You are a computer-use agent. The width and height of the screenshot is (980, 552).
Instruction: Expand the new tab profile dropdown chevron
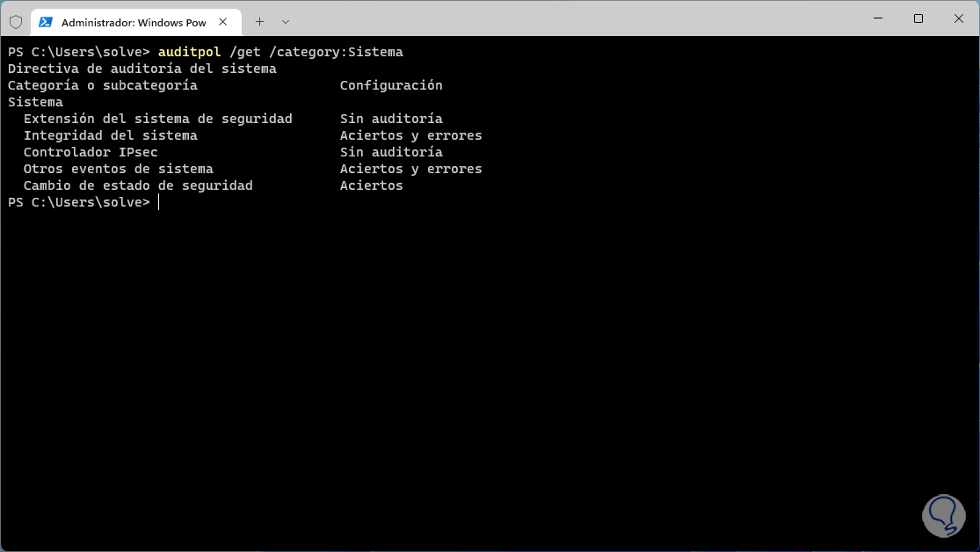point(286,21)
